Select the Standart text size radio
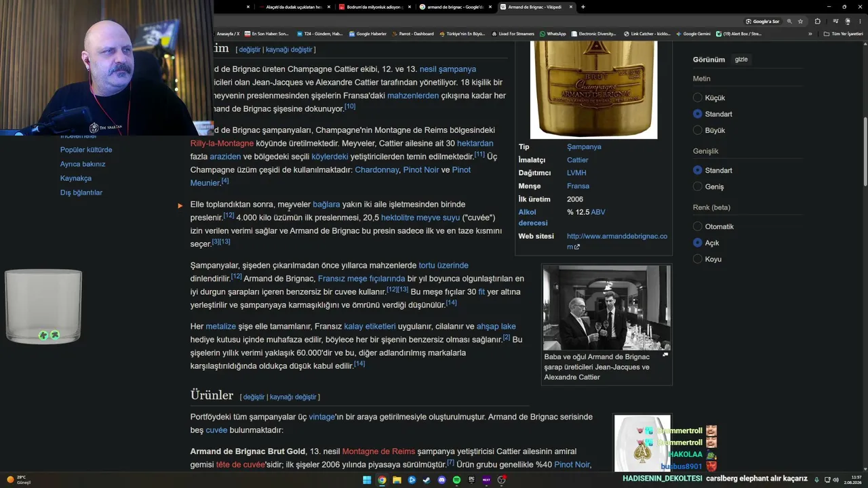This screenshot has height=488, width=868. coord(698,114)
